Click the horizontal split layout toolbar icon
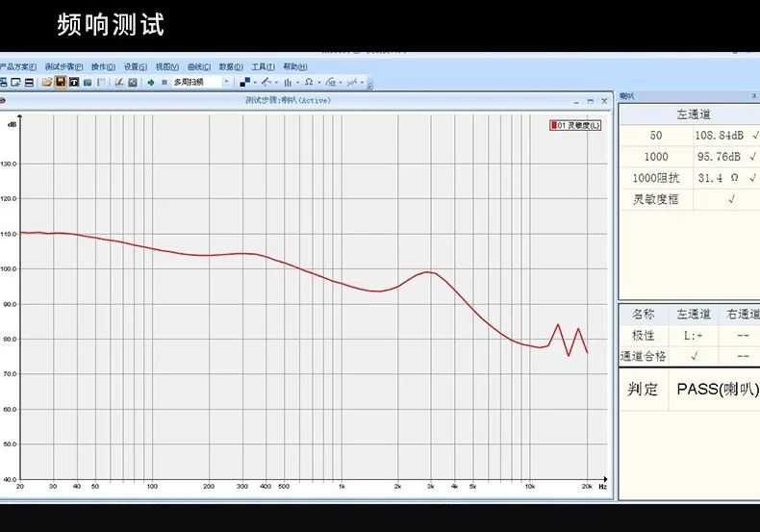The height and width of the screenshot is (532, 760). click(x=29, y=83)
